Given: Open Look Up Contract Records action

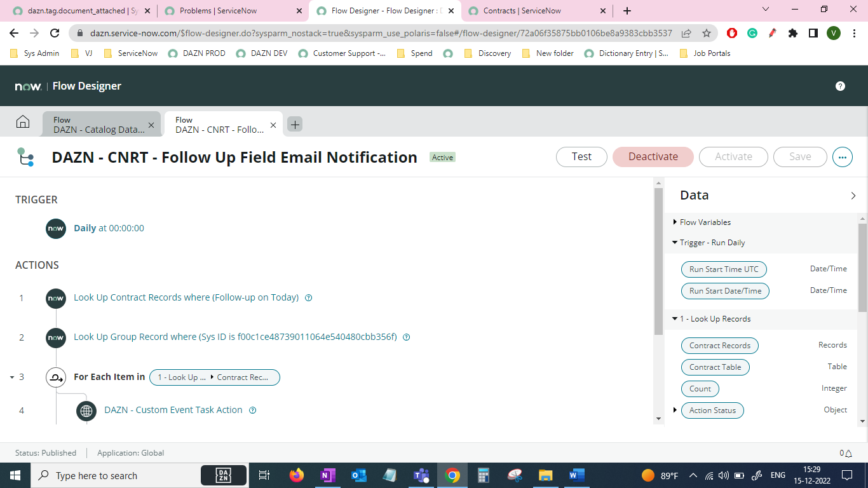Looking at the screenshot, I should pos(186,298).
